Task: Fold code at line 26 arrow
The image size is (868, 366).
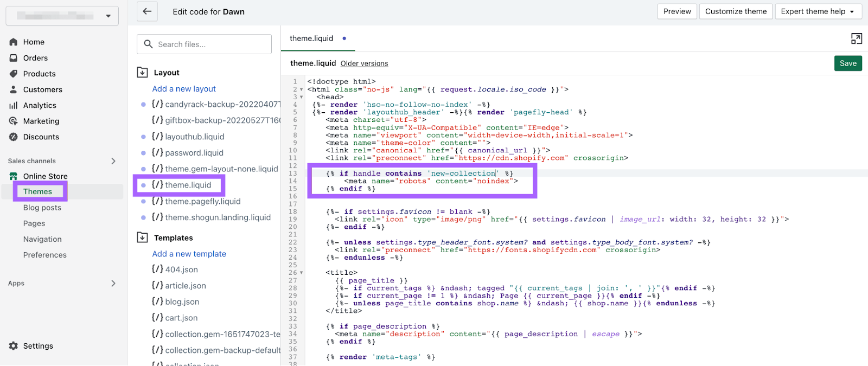Action: (302, 273)
